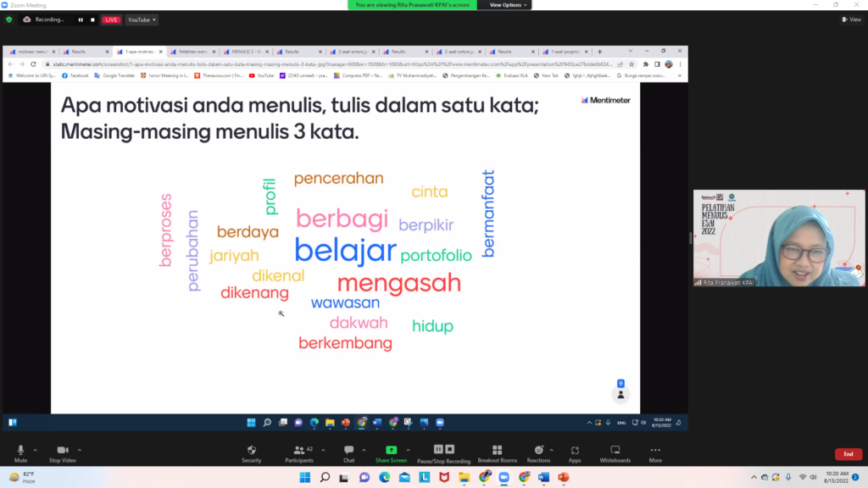Stop Video in Zoom toolbar
868x488 pixels.
pyautogui.click(x=62, y=454)
